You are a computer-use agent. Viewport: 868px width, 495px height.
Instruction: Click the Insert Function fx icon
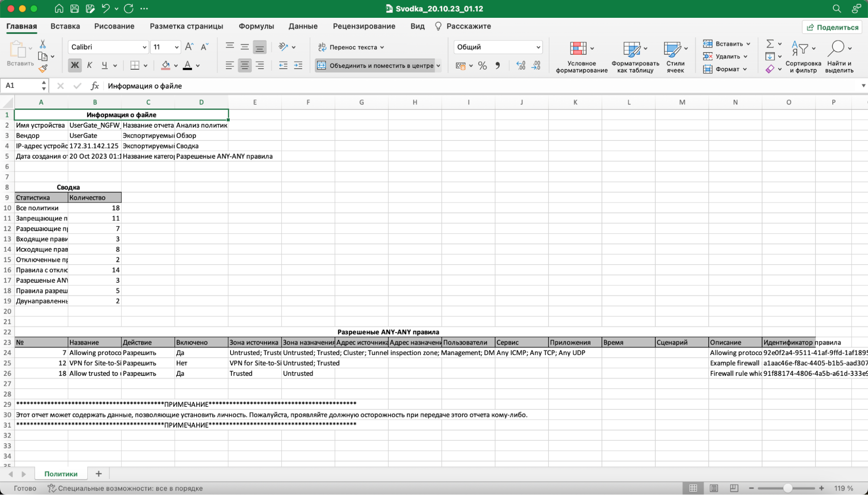click(x=95, y=86)
